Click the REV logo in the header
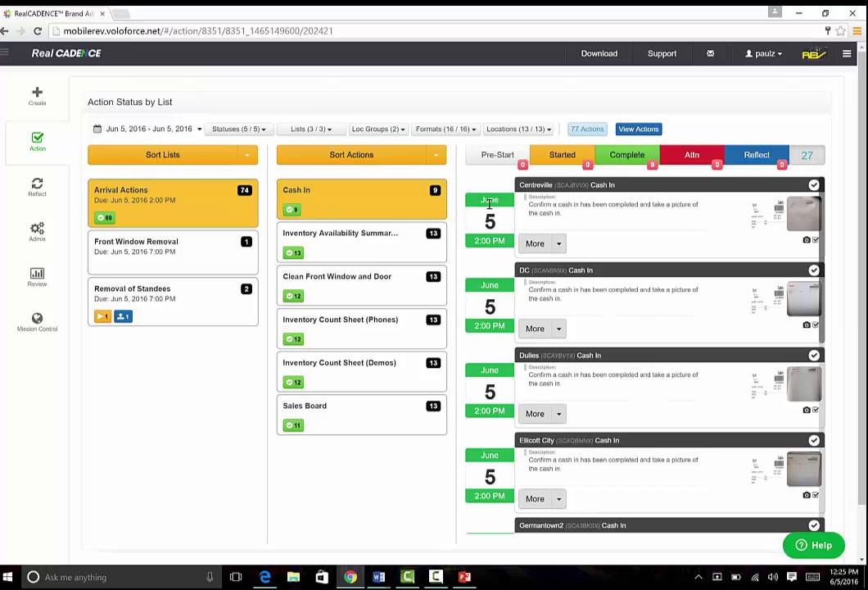This screenshot has width=868, height=590. tap(814, 54)
